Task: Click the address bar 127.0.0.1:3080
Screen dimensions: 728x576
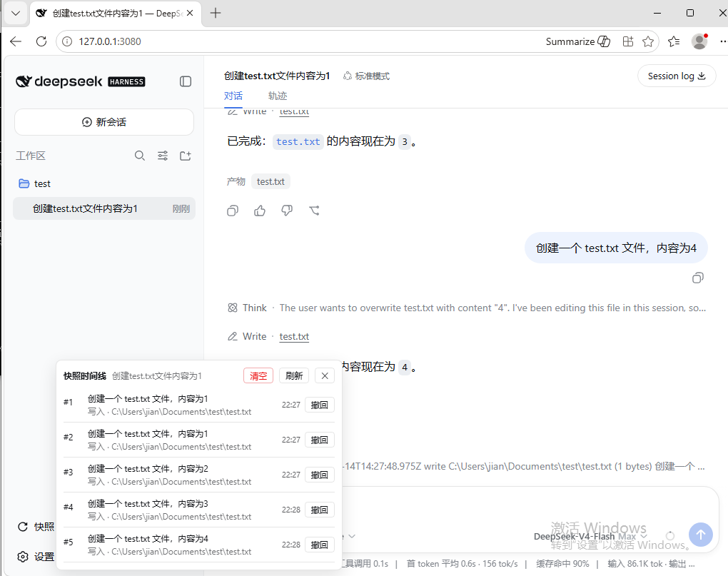Action: pyautogui.click(x=110, y=41)
